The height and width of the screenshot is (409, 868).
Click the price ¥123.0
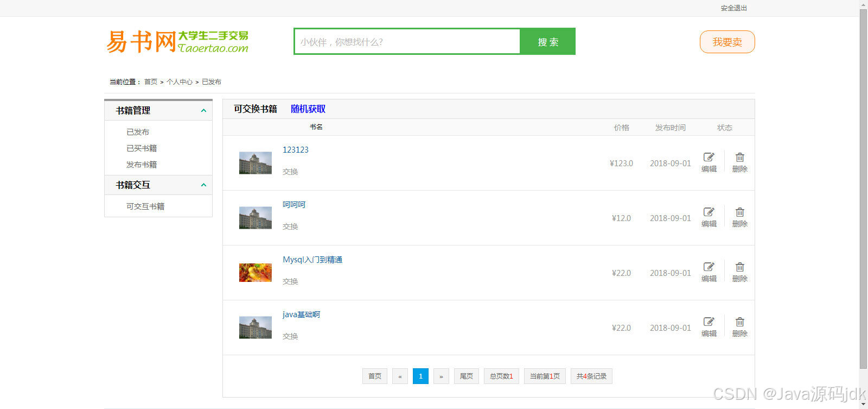pyautogui.click(x=621, y=163)
